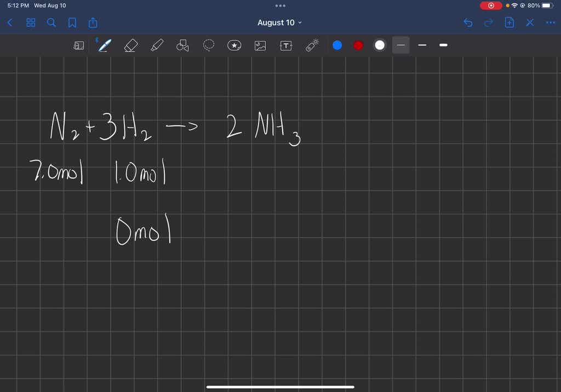Choose the blue pen color

click(x=337, y=45)
